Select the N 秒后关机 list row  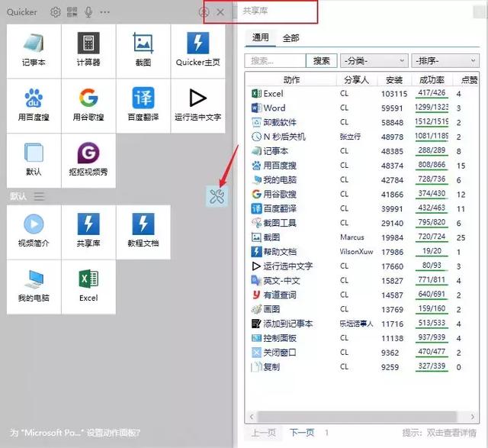tap(362, 137)
